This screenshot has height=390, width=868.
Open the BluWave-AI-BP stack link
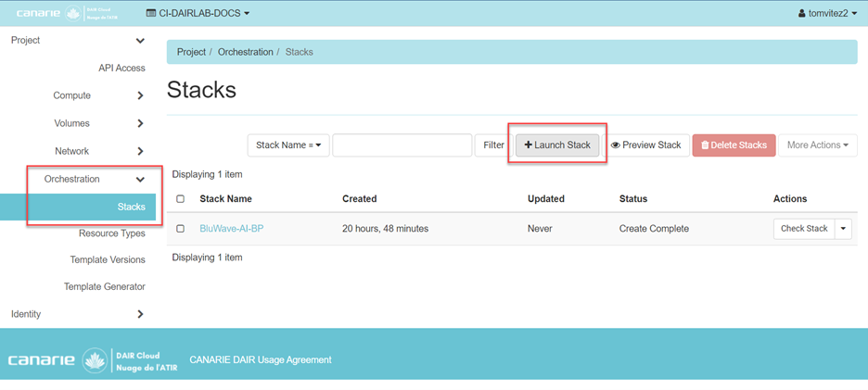point(231,229)
